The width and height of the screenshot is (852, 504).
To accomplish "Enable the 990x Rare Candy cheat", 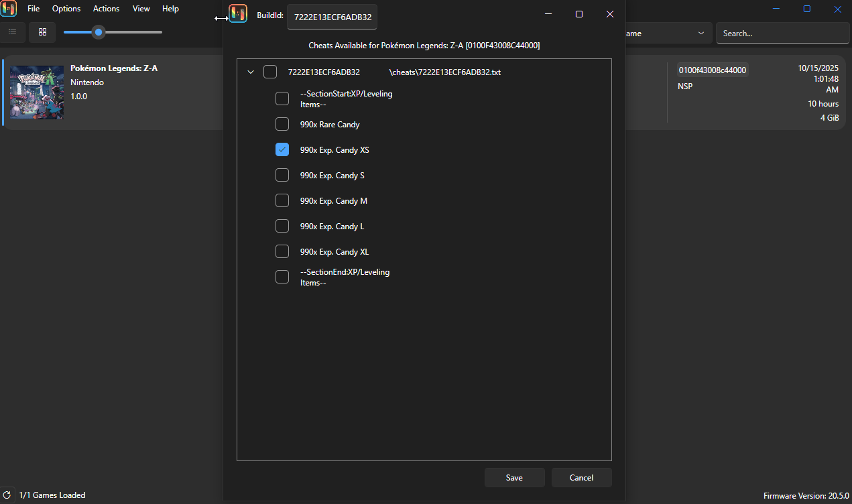I will point(282,125).
